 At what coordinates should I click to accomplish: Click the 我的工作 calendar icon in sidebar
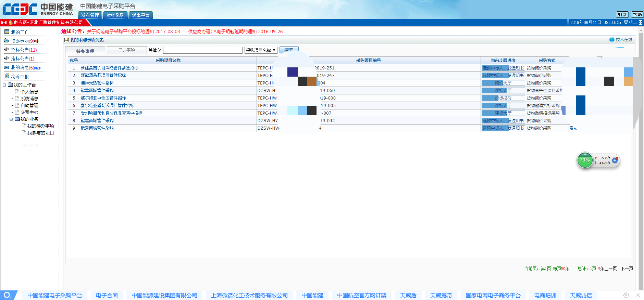[x=7, y=32]
